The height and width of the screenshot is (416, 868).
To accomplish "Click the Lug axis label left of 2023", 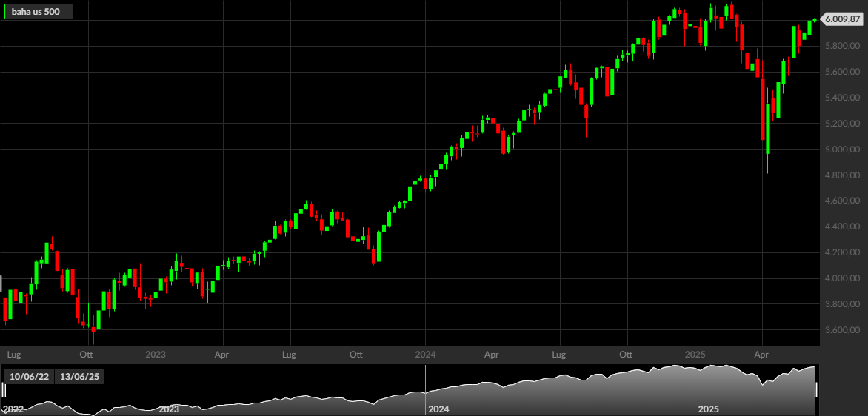I will click(16, 353).
